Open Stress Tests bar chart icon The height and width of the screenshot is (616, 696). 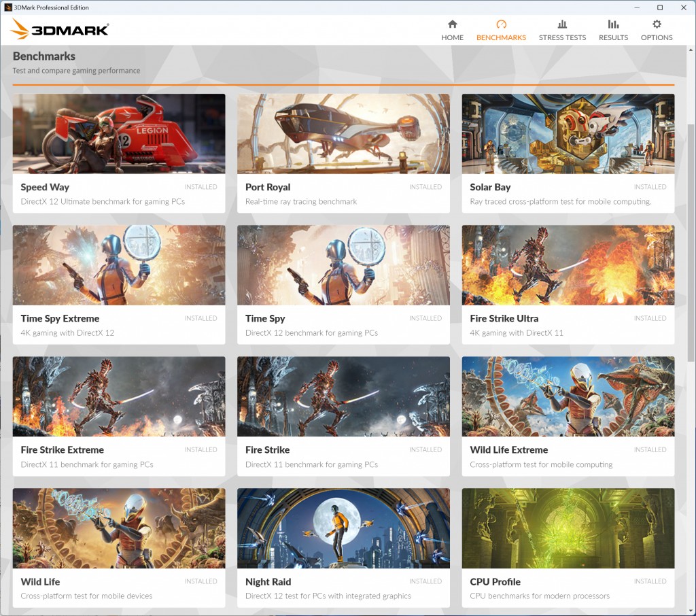(562, 24)
